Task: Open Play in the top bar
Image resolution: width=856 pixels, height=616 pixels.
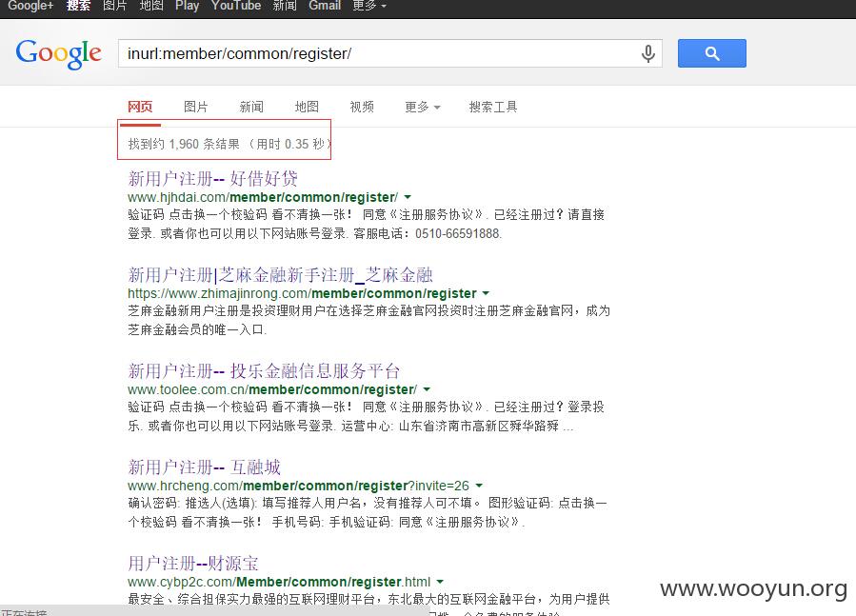Action: tap(188, 6)
